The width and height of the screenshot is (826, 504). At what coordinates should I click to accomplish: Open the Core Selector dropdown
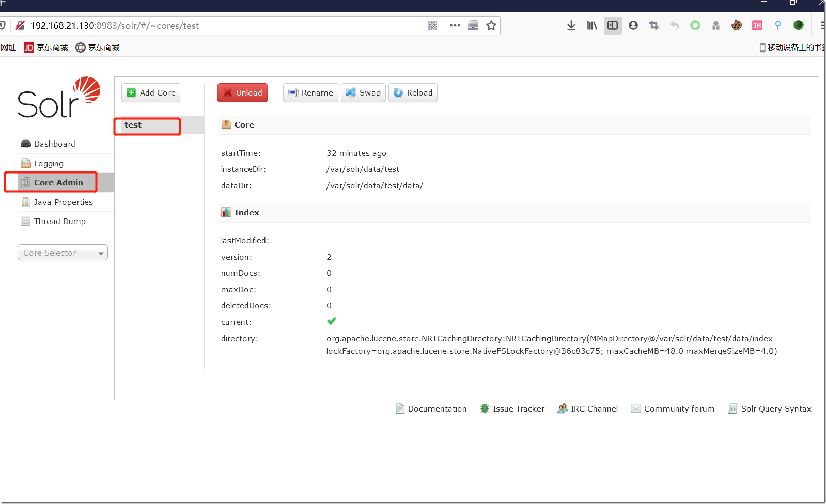63,253
